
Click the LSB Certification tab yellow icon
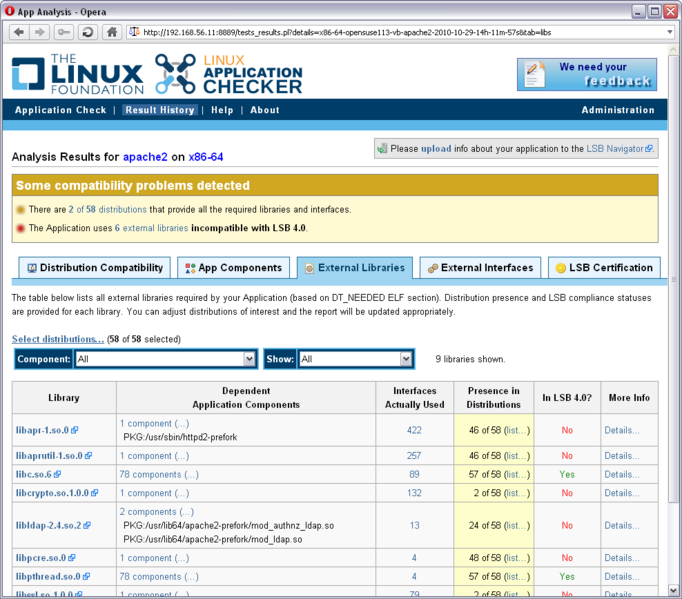coord(561,268)
